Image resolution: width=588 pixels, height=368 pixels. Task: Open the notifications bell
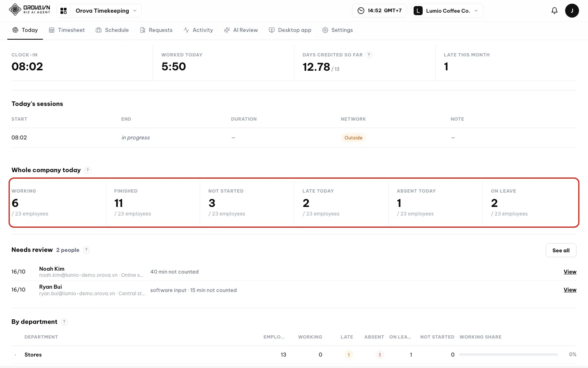pyautogui.click(x=554, y=11)
